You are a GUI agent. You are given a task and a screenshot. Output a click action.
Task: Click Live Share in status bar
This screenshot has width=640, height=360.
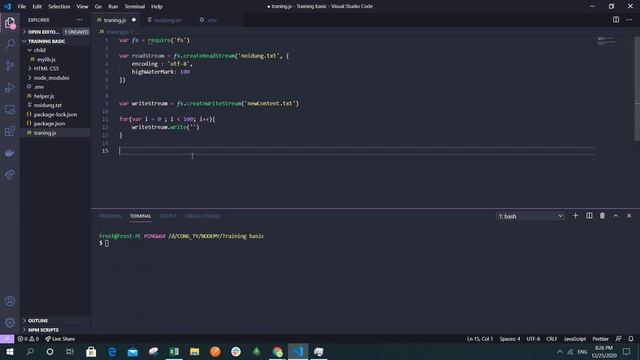pos(60,339)
